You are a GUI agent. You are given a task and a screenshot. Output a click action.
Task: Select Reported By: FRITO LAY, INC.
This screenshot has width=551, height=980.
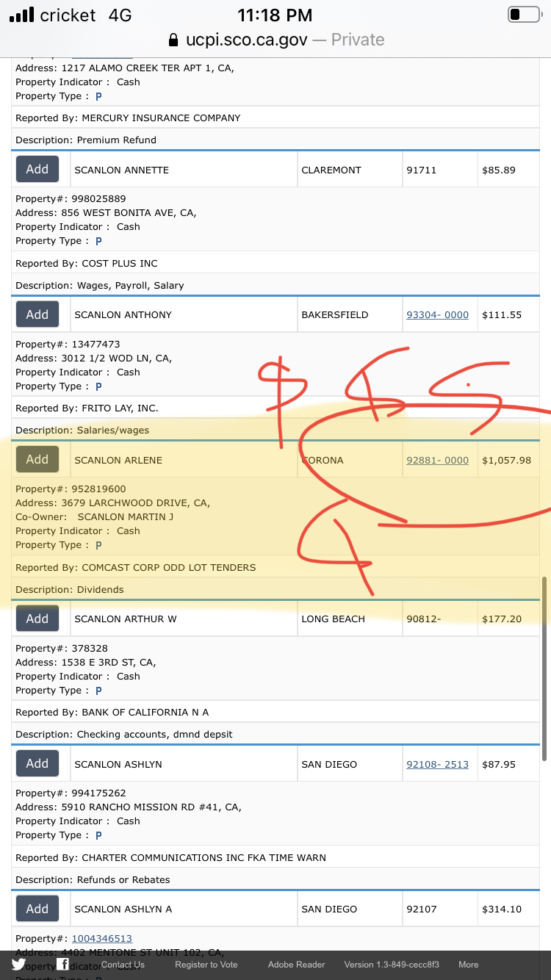[87, 408]
